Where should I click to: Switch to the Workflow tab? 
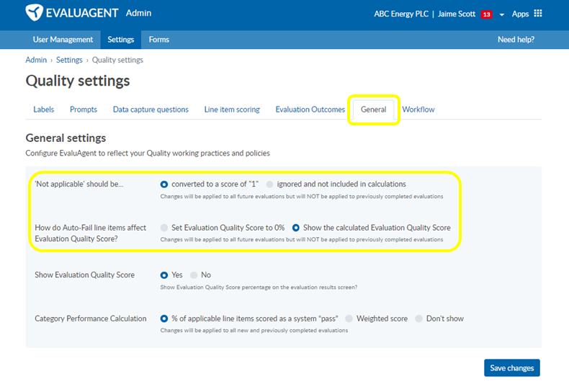click(x=418, y=110)
